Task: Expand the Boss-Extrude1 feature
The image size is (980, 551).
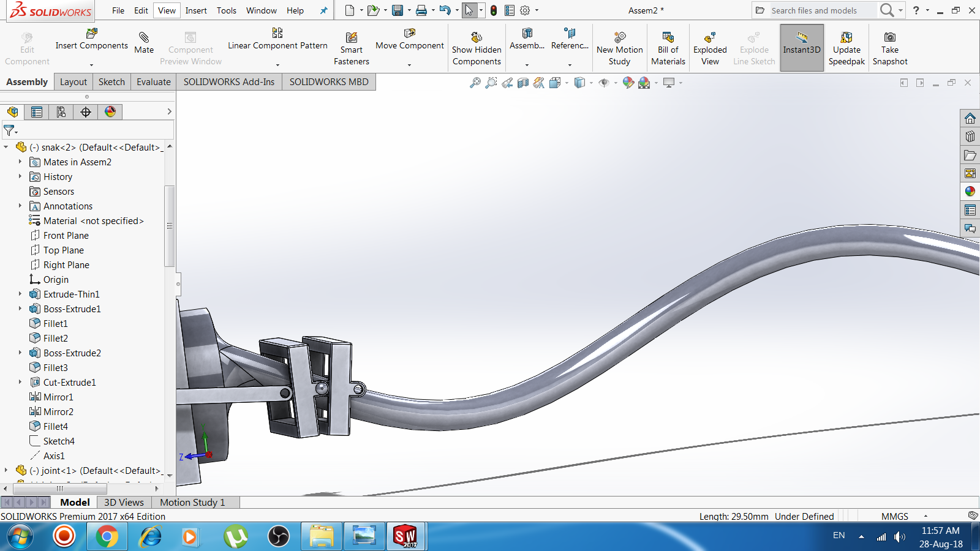Action: tap(20, 309)
